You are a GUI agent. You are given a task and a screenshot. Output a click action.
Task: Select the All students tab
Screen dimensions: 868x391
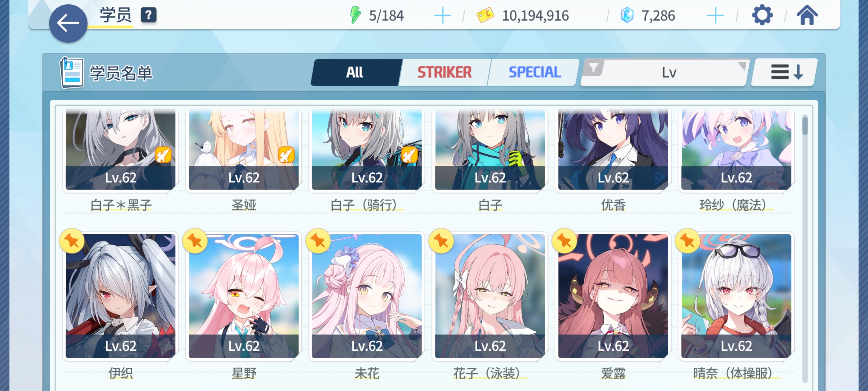tap(354, 72)
